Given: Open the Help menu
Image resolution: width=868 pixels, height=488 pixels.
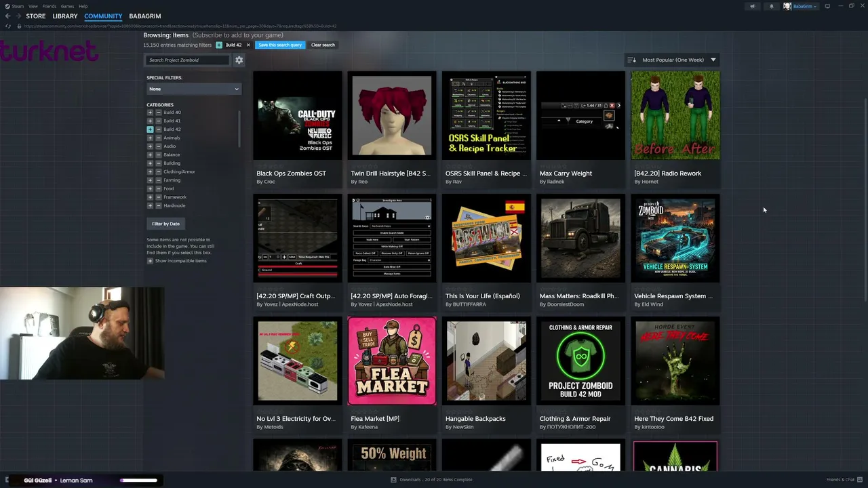Looking at the screenshot, I should [x=83, y=6].
